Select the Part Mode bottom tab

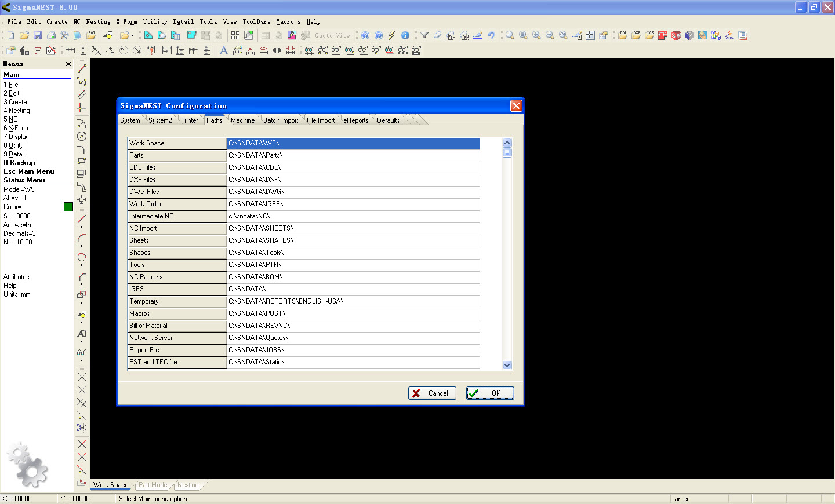[153, 485]
